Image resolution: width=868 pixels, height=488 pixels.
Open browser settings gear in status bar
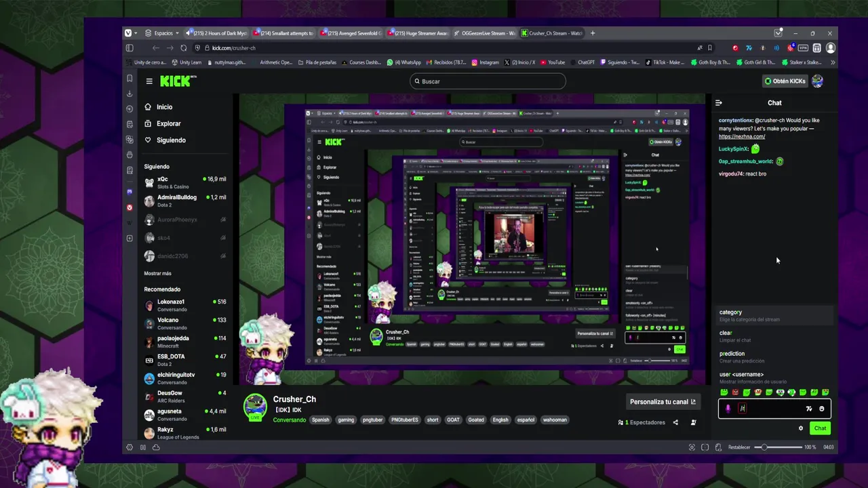click(130, 447)
